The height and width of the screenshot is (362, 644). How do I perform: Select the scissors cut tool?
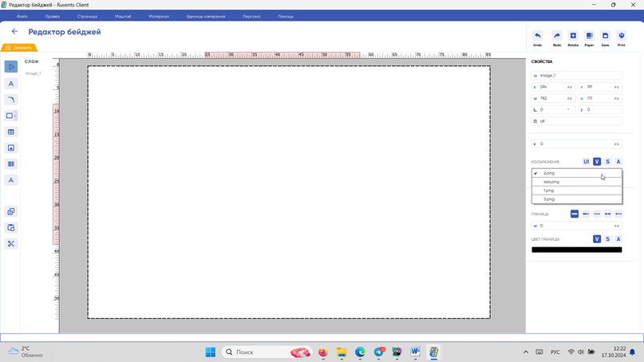tap(11, 244)
